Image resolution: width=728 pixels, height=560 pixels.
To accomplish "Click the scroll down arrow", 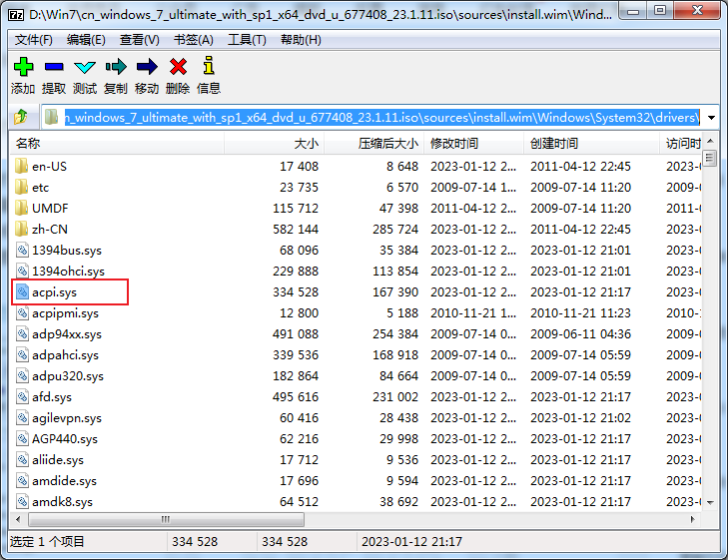I will (710, 502).
